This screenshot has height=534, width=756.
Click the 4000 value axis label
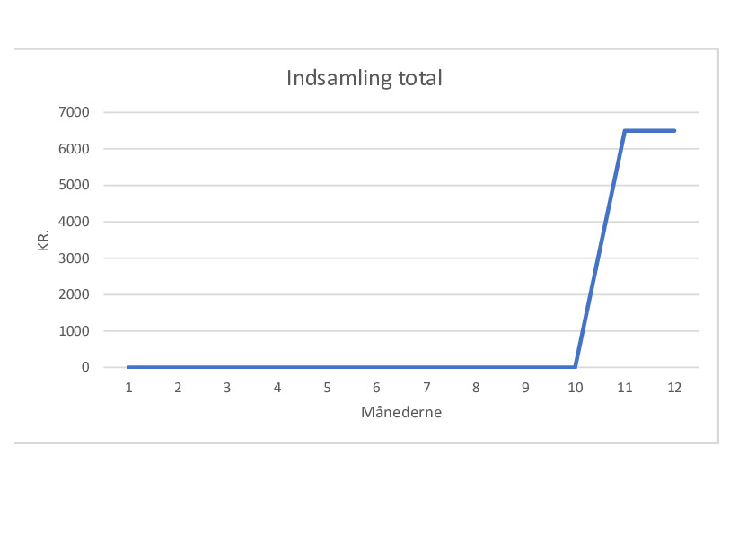click(x=74, y=222)
